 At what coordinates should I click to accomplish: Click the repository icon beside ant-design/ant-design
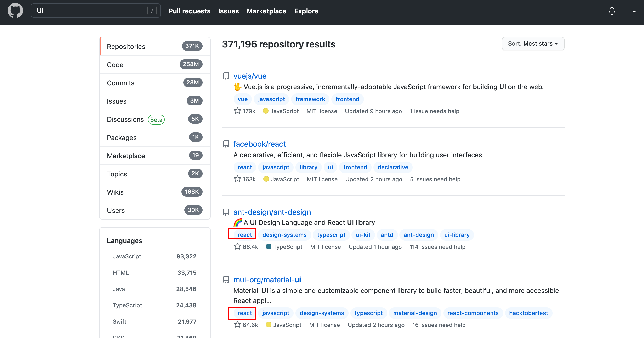tap(226, 212)
